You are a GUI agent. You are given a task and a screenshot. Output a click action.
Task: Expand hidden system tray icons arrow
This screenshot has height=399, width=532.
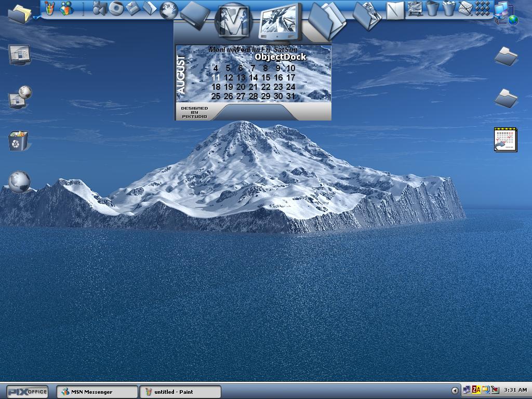(x=455, y=391)
